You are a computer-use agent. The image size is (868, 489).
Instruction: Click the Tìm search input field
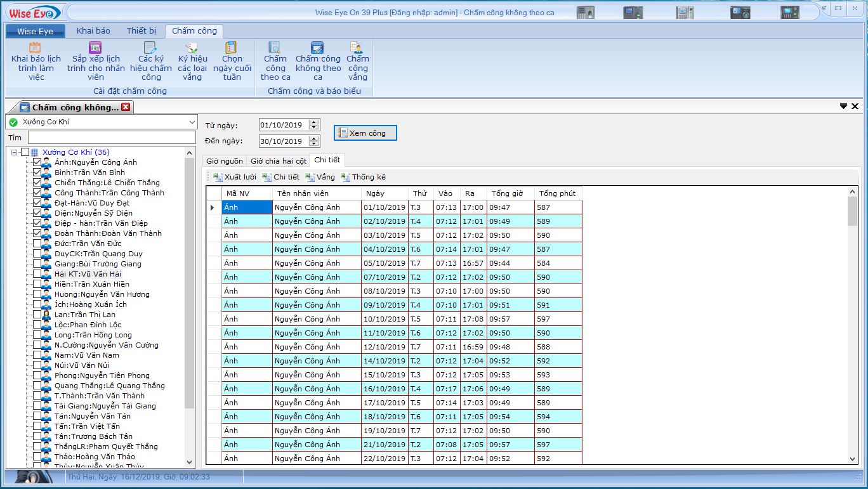click(112, 137)
